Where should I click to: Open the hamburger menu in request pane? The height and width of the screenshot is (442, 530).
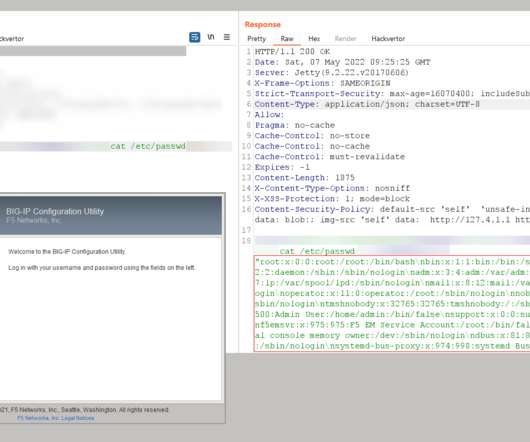[x=227, y=37]
